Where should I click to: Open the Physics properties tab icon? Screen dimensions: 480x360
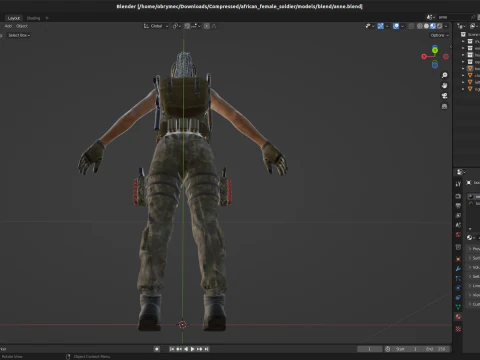coord(458,288)
